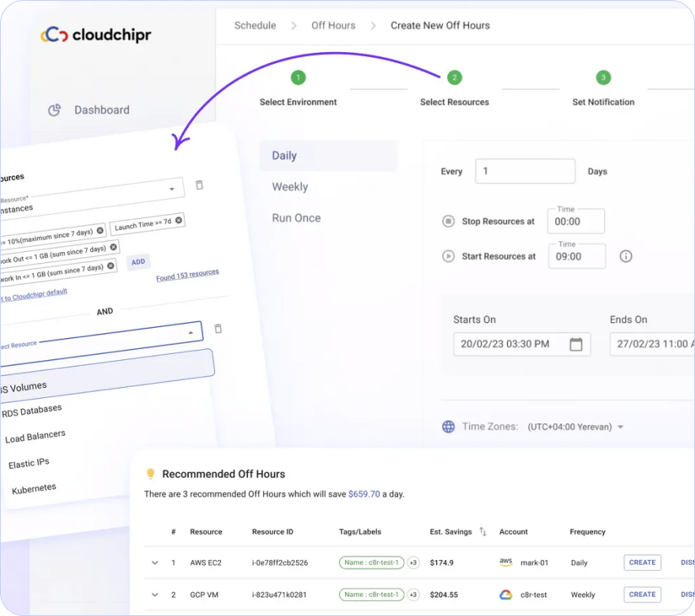
Task: Remove the Launch Time >= 7d filter chip
Action: tap(178, 220)
